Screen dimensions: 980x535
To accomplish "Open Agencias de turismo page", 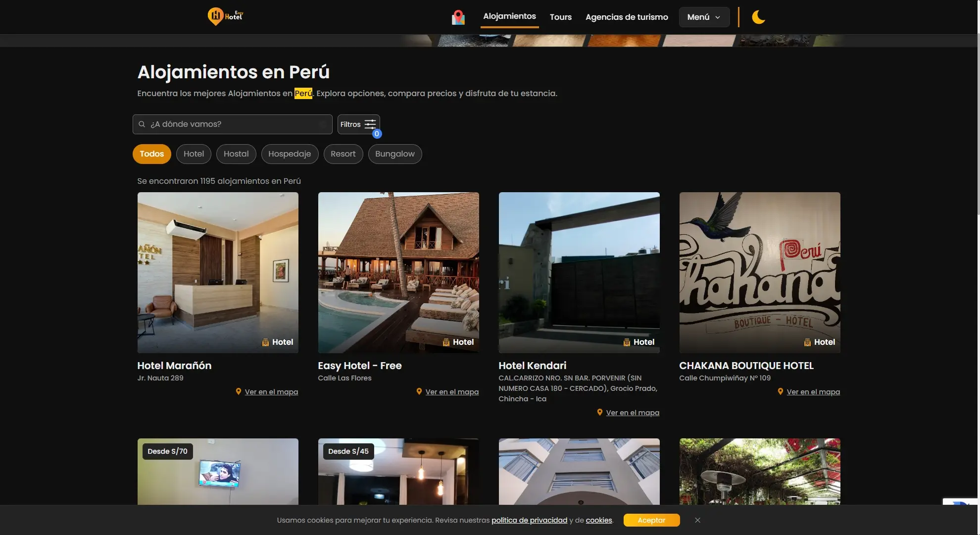I will click(x=626, y=17).
